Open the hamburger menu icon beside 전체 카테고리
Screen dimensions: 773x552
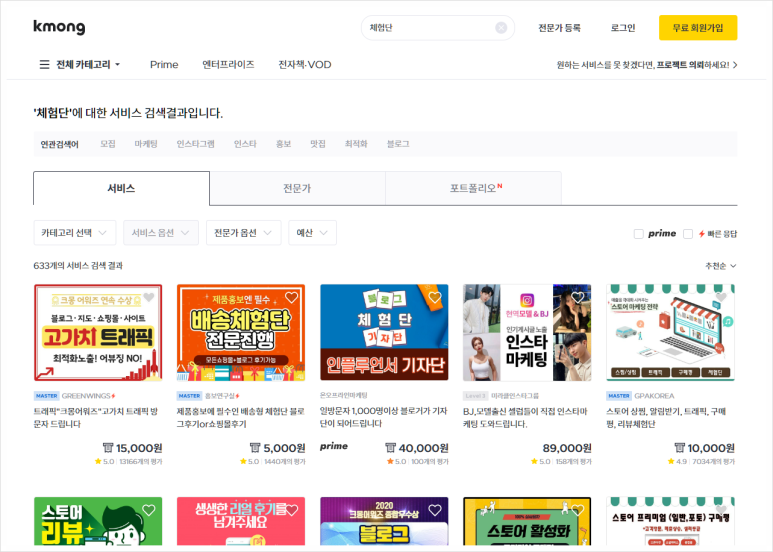pos(44,65)
